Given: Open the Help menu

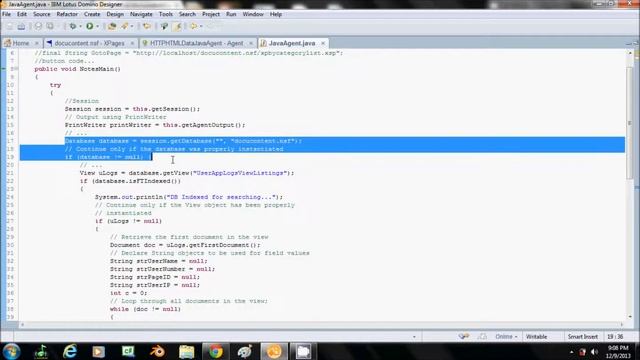Looking at the screenshot, I should coord(276,14).
